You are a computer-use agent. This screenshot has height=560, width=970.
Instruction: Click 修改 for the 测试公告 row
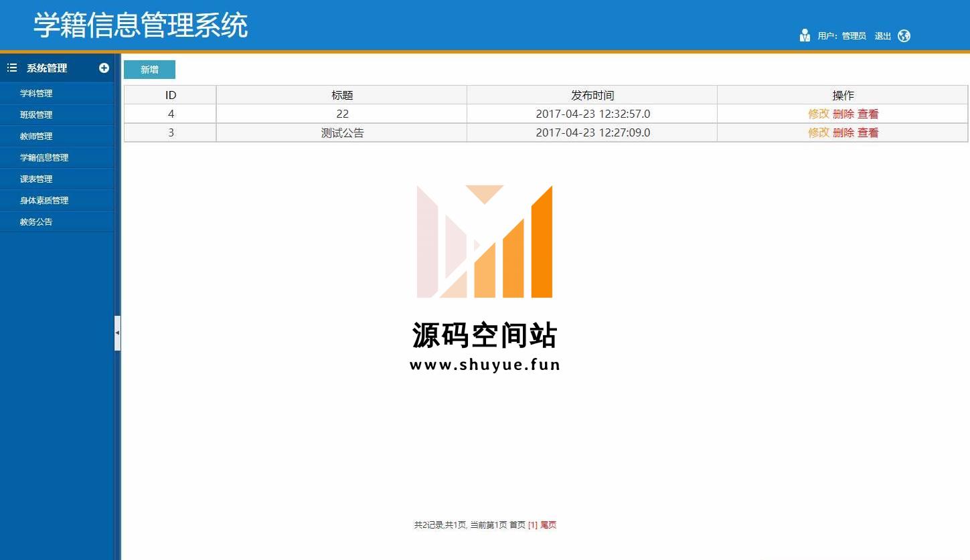click(818, 132)
